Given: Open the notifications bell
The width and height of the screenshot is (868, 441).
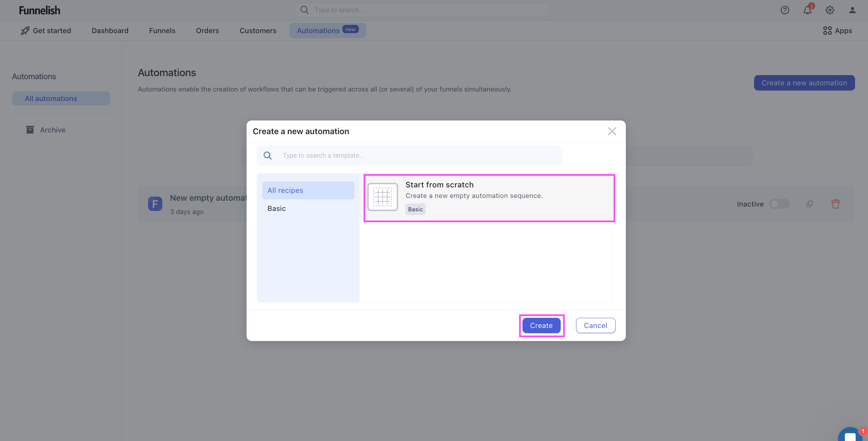Looking at the screenshot, I should (x=807, y=10).
